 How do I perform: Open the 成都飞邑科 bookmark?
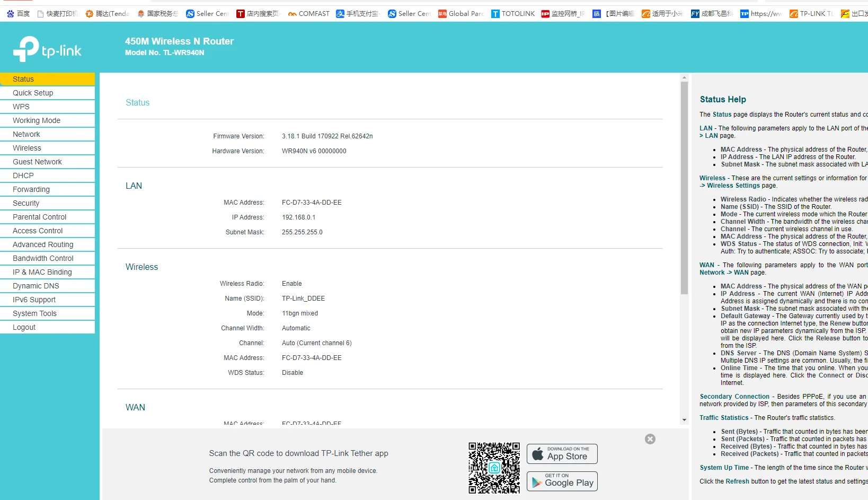pyautogui.click(x=712, y=14)
